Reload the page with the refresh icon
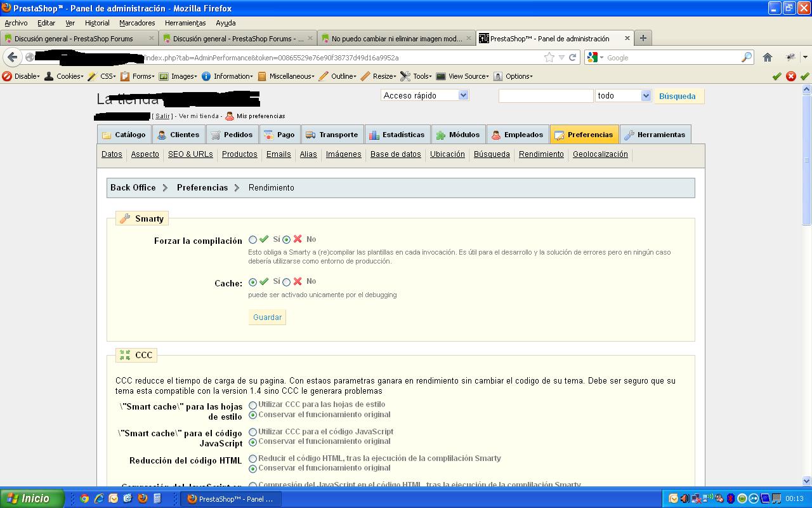Screen dimensions: 812x508 tap(572, 57)
